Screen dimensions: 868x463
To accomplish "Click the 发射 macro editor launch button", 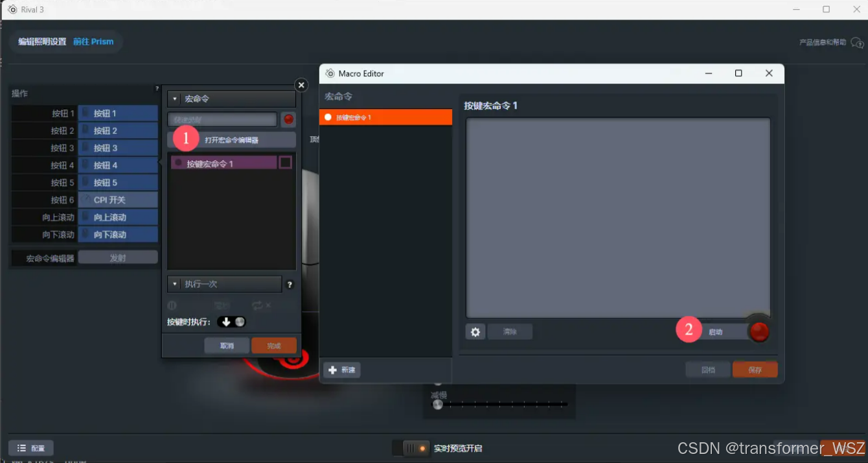I will [118, 258].
